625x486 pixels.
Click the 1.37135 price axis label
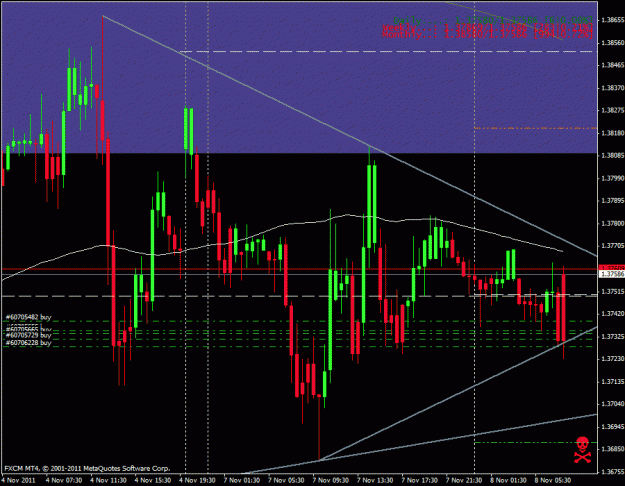[x=613, y=382]
